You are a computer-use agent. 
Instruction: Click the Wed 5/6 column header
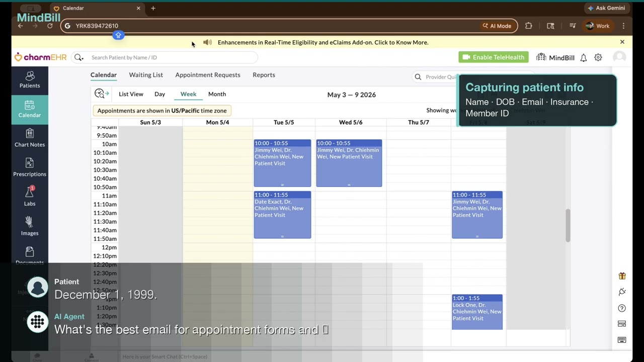[x=351, y=122]
